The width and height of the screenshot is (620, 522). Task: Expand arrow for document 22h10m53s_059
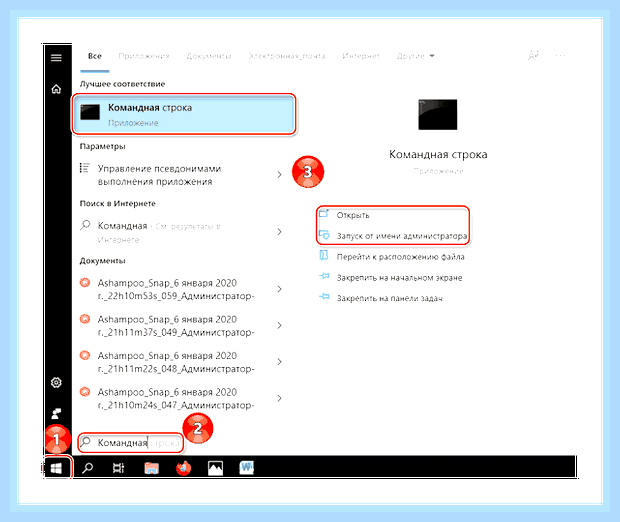tap(279, 289)
